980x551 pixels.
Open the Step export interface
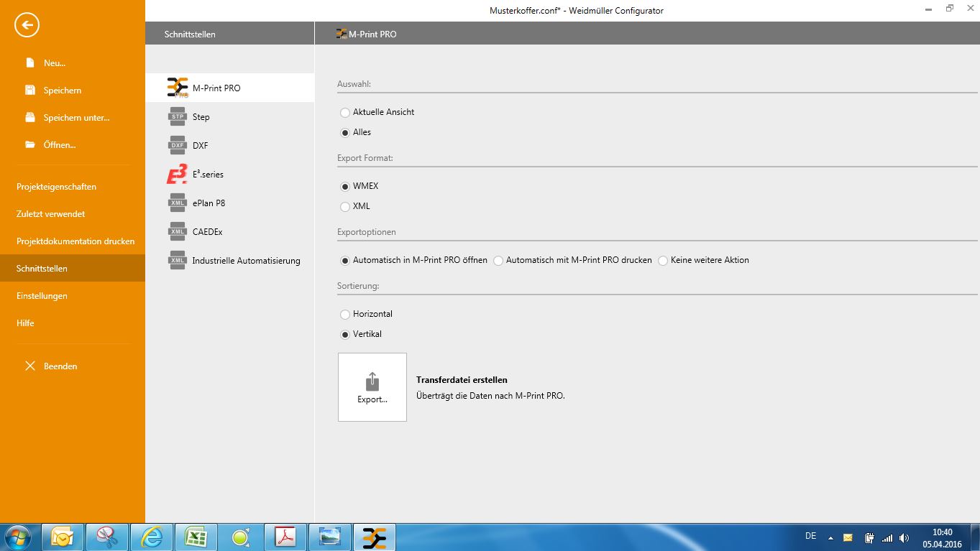click(201, 116)
